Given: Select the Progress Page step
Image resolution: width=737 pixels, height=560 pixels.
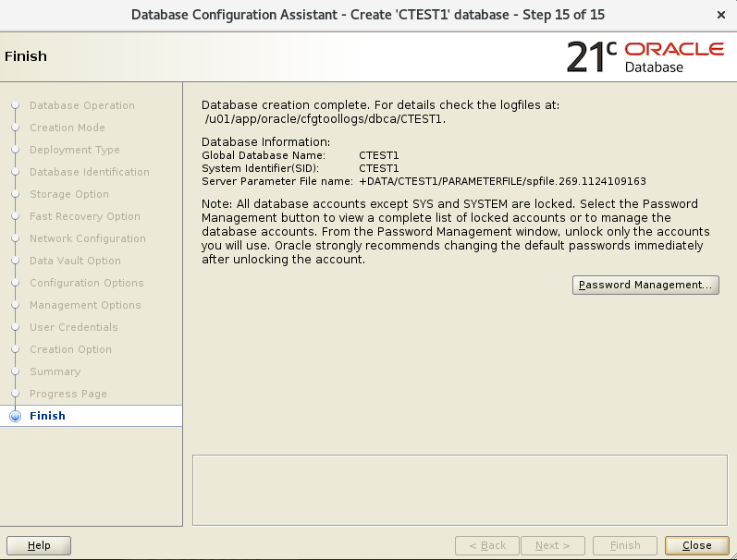Looking at the screenshot, I should point(68,394).
